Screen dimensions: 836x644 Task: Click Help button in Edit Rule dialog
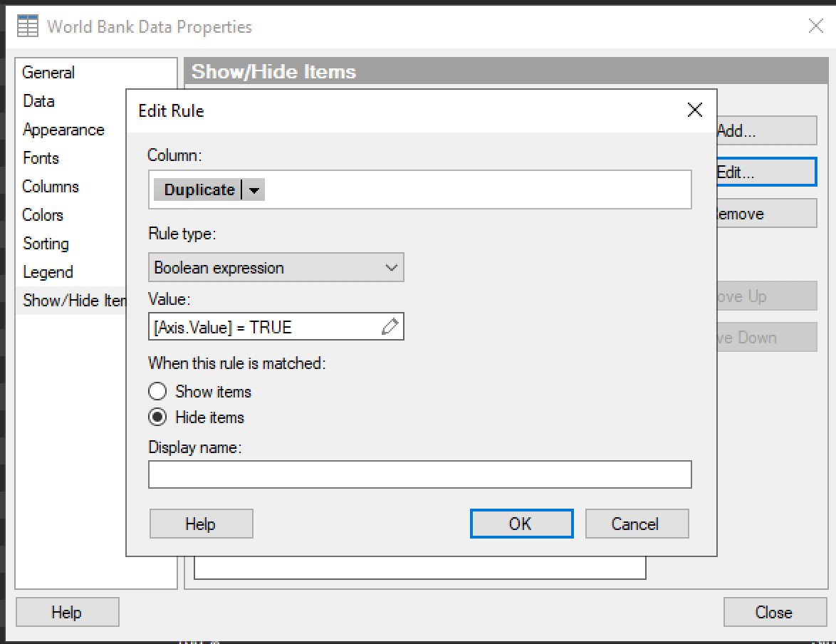click(201, 524)
